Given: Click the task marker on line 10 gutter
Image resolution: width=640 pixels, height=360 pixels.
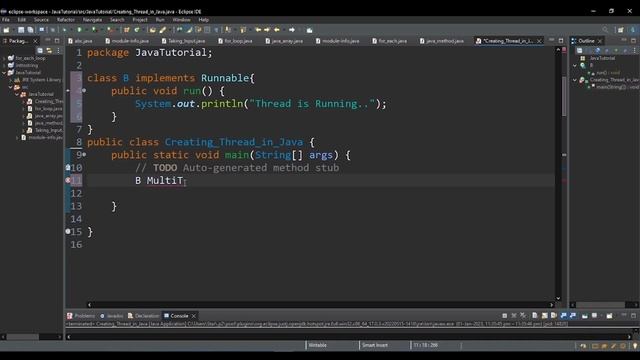Looking at the screenshot, I should (68, 167).
